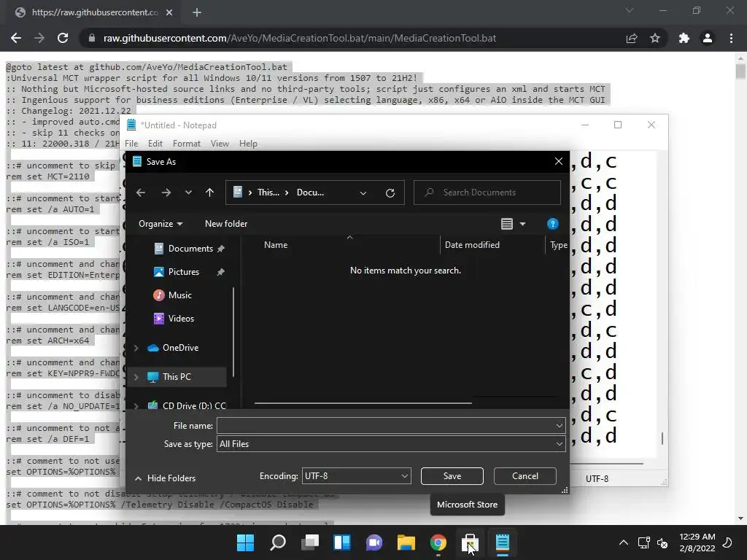Show hidden system tray icons
Image resolution: width=747 pixels, height=560 pixels.
point(623,542)
